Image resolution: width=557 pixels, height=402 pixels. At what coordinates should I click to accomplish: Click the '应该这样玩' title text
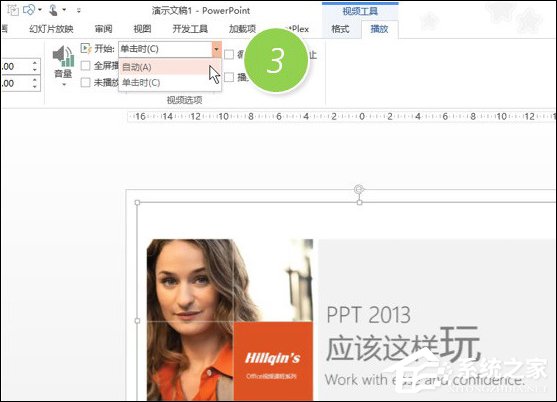pyautogui.click(x=403, y=344)
